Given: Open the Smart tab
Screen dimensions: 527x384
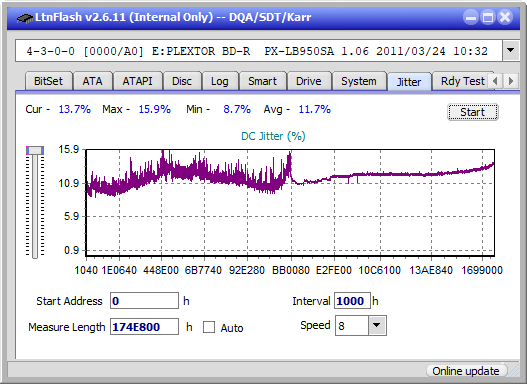Looking at the screenshot, I should (262, 81).
